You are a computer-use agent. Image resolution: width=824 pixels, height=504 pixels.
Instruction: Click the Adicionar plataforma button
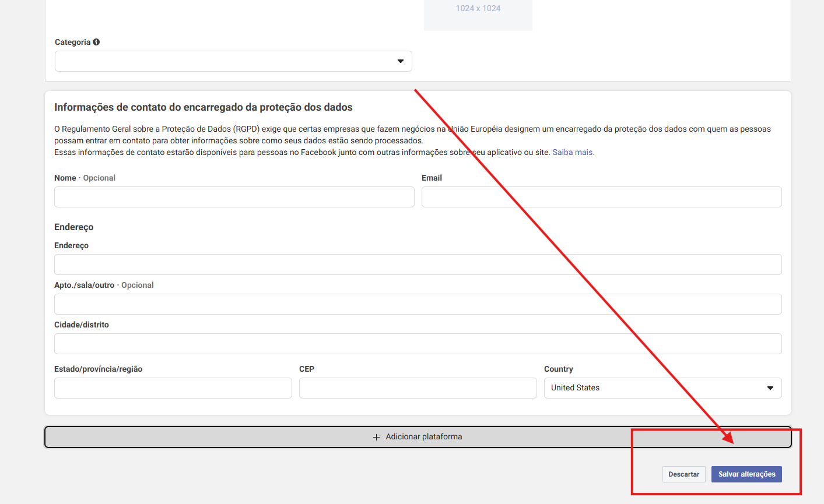pyautogui.click(x=418, y=437)
